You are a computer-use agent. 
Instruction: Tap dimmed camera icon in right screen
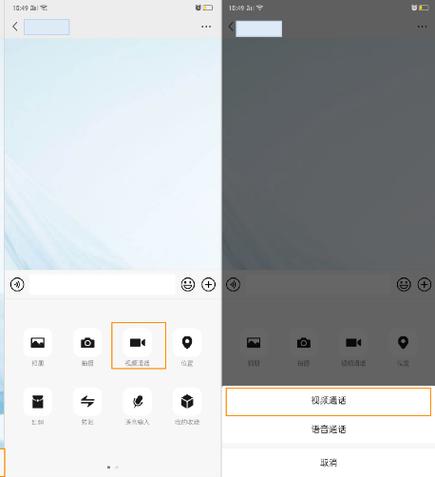point(304,343)
